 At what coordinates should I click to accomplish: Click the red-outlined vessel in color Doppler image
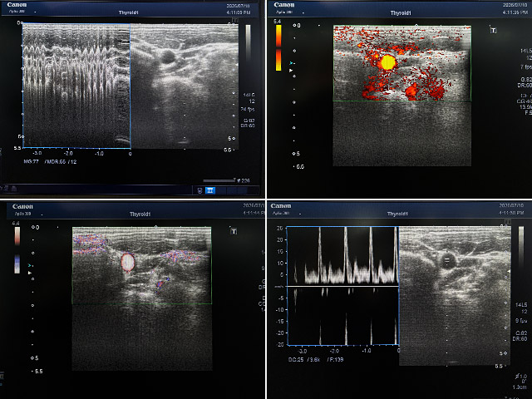(x=128, y=263)
